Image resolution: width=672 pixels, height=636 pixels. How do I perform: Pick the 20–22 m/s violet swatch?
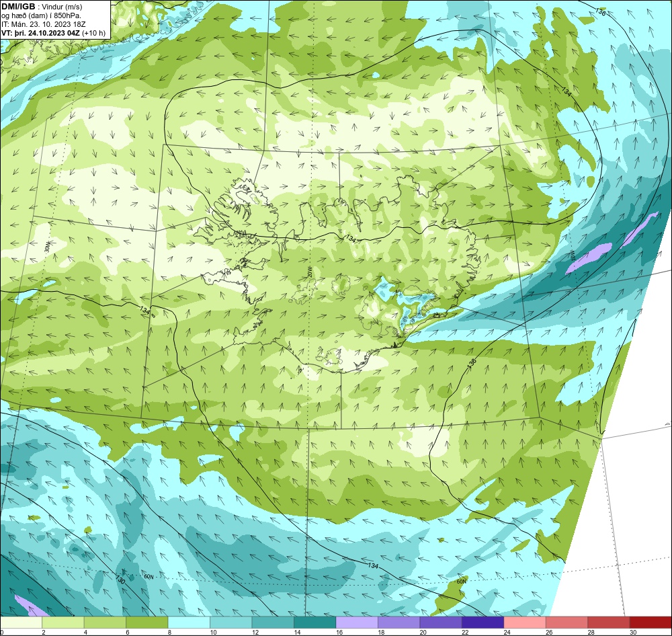click(x=441, y=623)
